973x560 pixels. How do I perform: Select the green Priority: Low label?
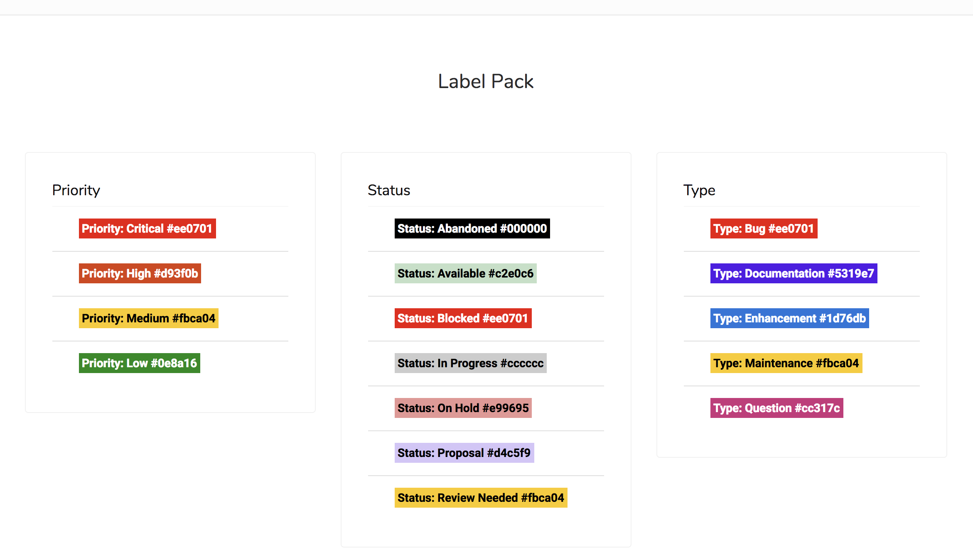tap(139, 363)
